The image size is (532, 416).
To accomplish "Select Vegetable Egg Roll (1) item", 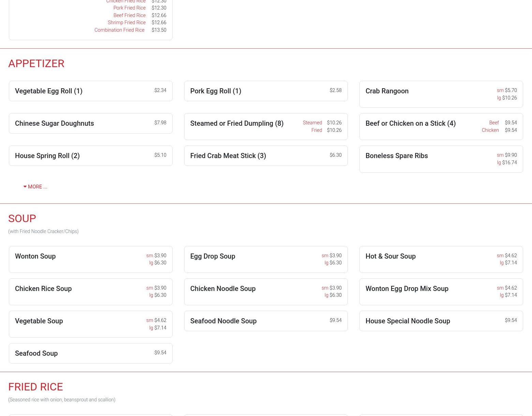I will [49, 91].
